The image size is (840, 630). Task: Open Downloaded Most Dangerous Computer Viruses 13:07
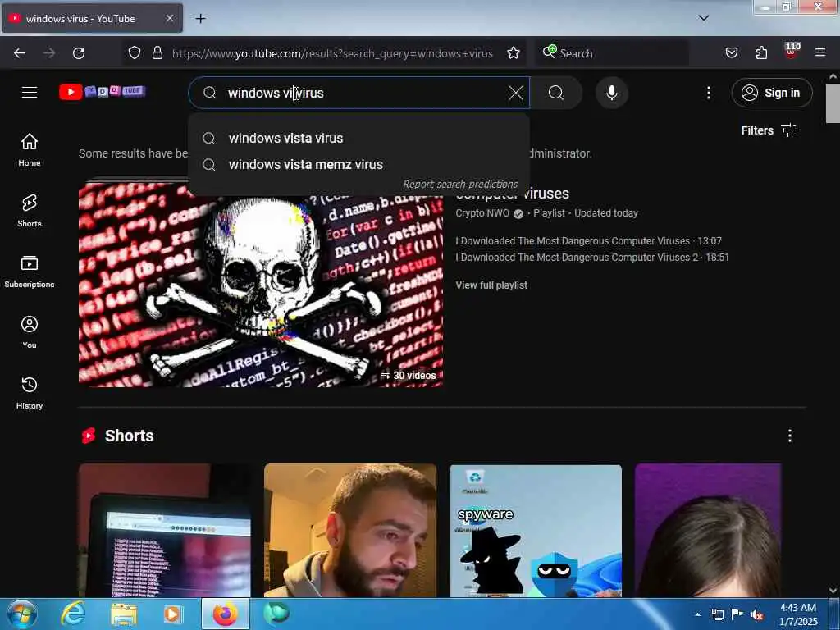pos(588,241)
